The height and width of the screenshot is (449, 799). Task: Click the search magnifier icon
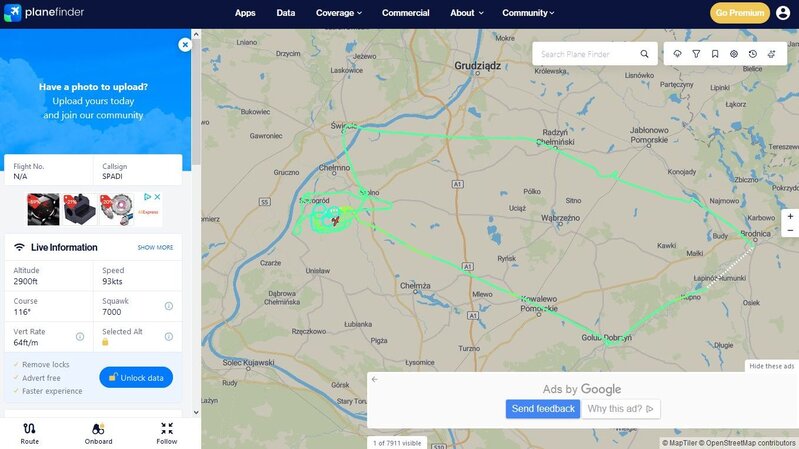pos(645,54)
